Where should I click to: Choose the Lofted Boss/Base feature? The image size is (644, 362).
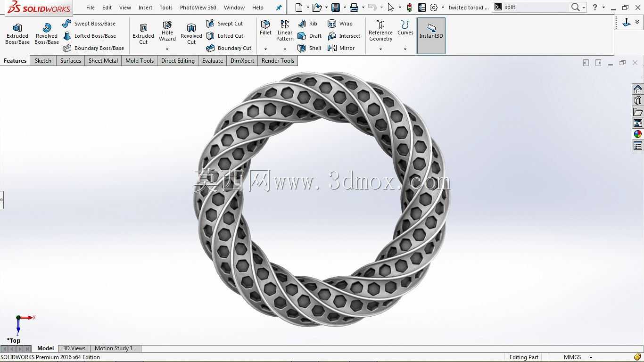tap(89, 36)
